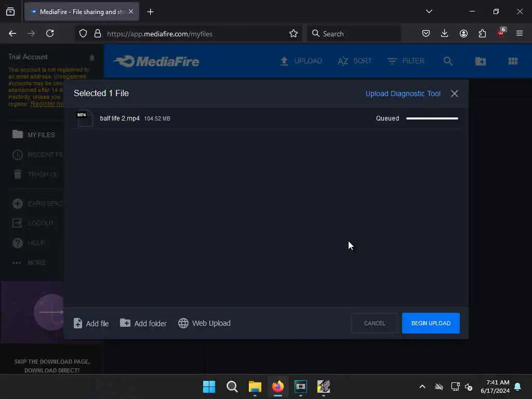This screenshot has height=399, width=532.
Task: Open My Files in sidebar
Action: pyautogui.click(x=34, y=135)
